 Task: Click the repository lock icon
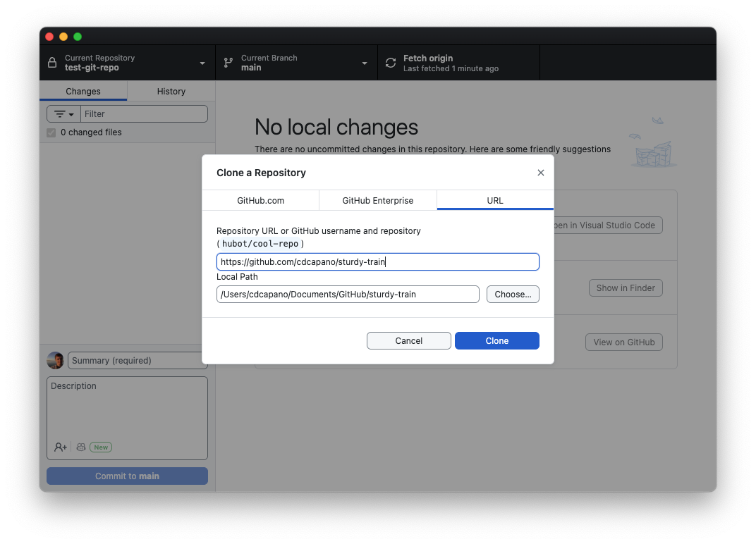pyautogui.click(x=52, y=63)
